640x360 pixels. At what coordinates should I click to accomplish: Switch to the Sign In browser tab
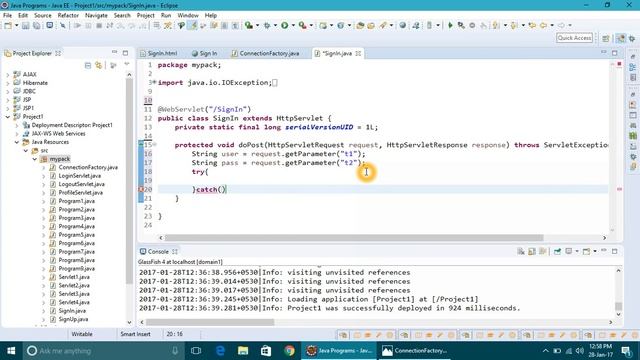[x=204, y=53]
